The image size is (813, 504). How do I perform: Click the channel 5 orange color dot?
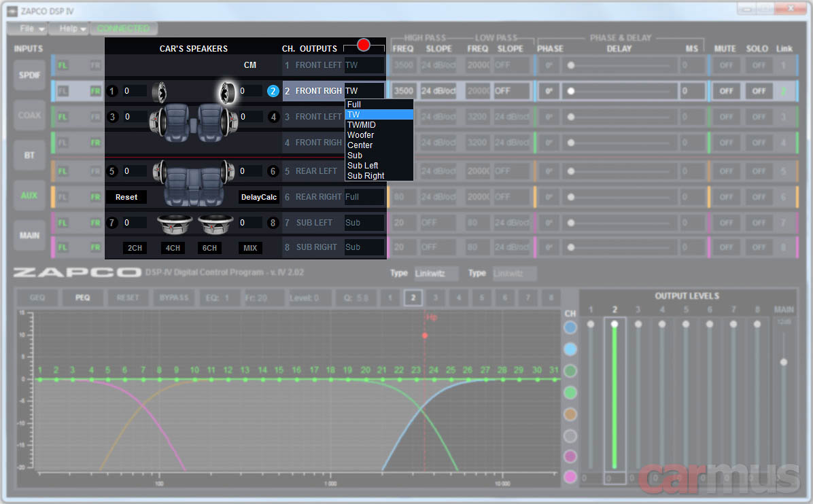click(x=570, y=414)
